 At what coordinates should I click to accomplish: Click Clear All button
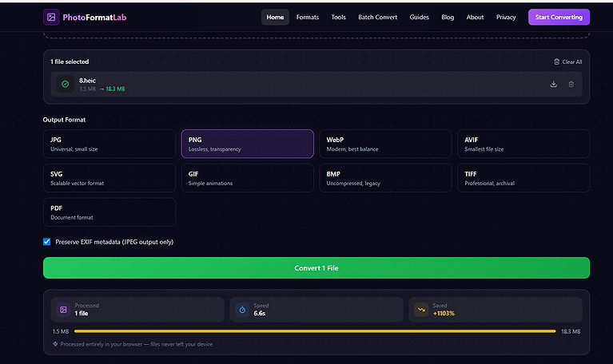click(567, 61)
